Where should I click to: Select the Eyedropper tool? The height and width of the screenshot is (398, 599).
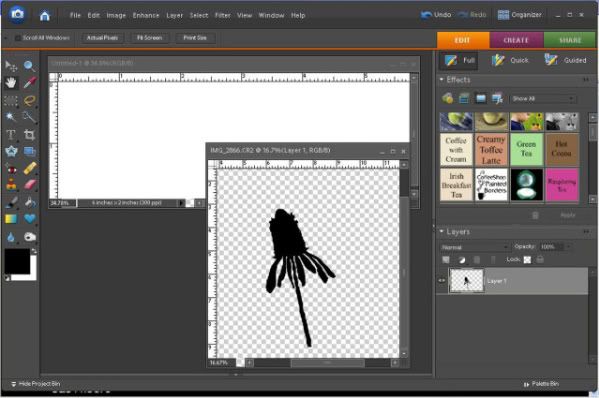tap(29, 83)
